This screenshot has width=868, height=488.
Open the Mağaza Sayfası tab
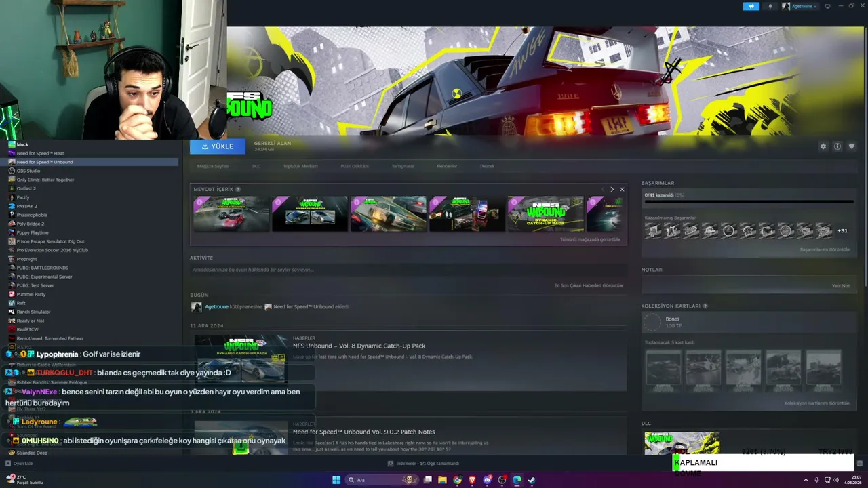pos(213,166)
